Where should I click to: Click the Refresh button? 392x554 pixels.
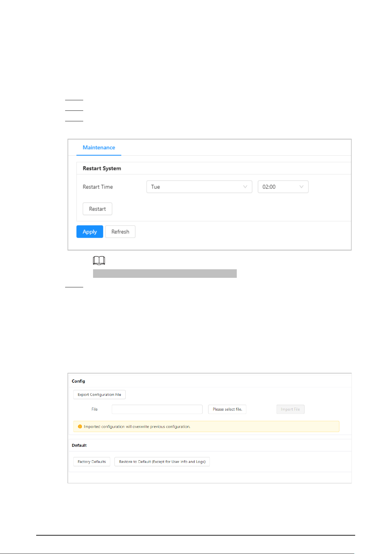[120, 232]
